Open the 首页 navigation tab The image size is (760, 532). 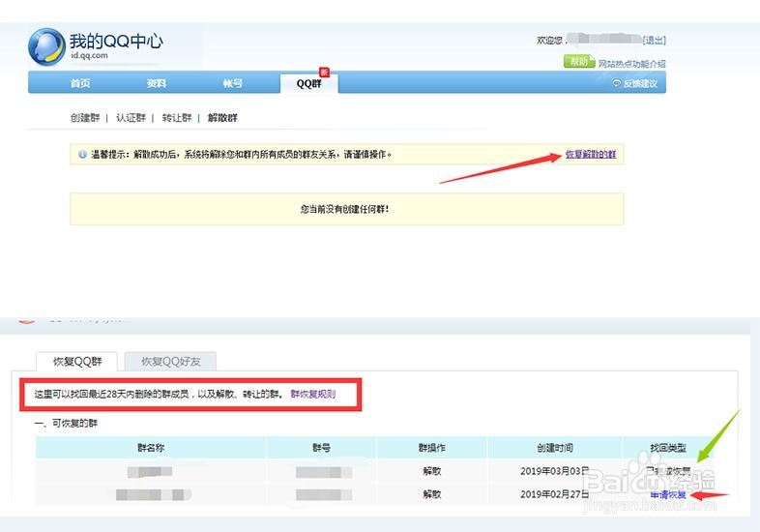tap(80, 83)
